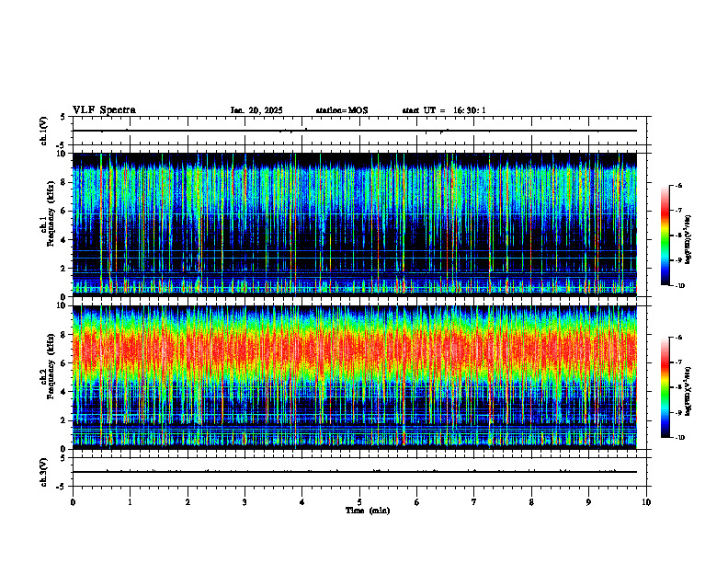The width and height of the screenshot is (728, 563).
Task: Click the "1" tick on the time axis
Action: [130, 502]
